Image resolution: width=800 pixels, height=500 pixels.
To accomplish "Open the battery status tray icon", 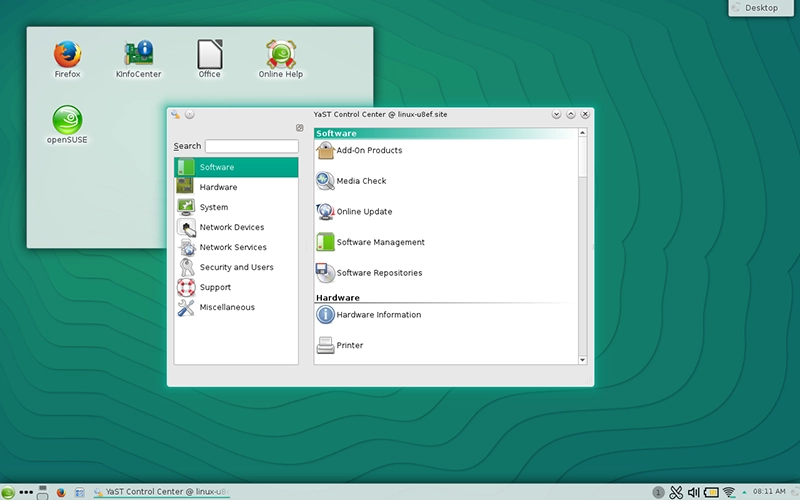I will click(x=711, y=492).
